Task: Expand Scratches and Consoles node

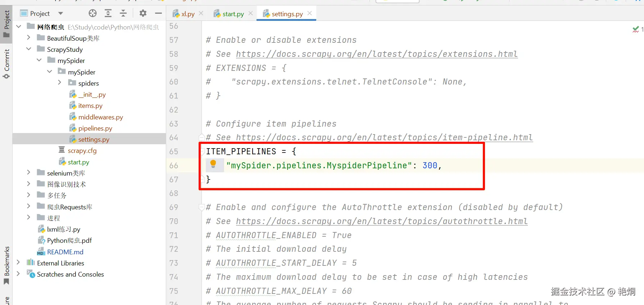Action: pos(18,274)
